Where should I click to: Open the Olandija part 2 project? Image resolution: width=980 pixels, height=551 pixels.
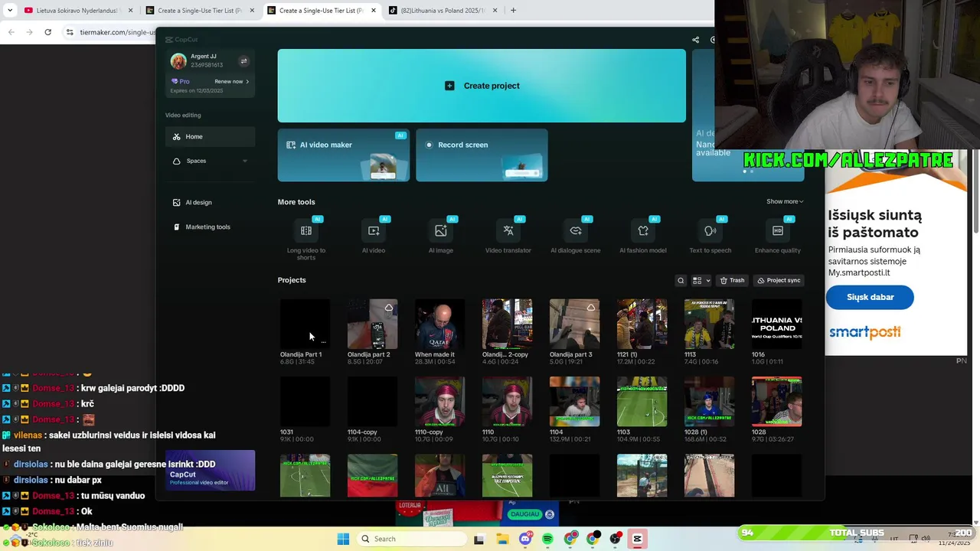(x=372, y=324)
